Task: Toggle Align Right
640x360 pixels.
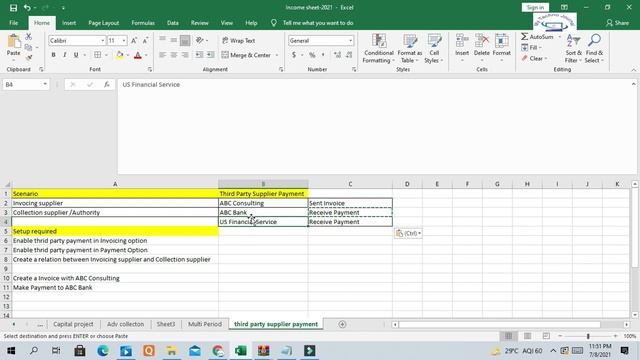Action: [185, 55]
